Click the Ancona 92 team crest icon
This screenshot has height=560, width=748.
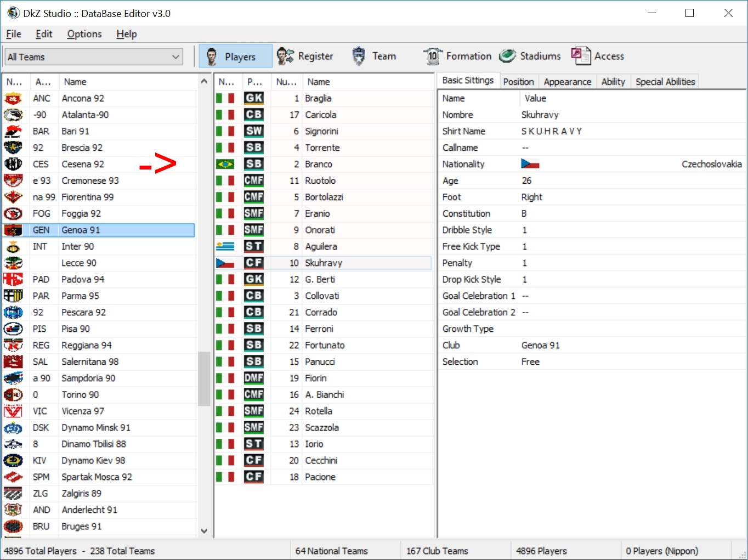point(13,98)
